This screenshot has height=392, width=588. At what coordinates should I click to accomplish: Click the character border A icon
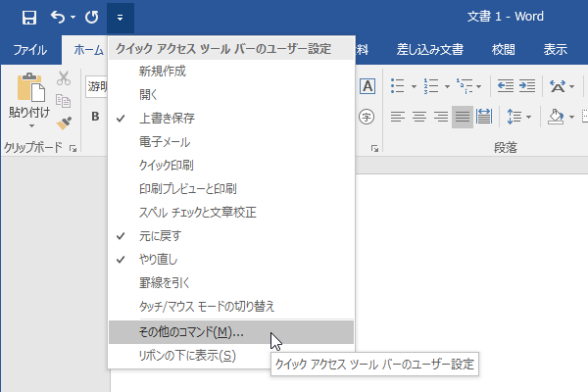(x=367, y=86)
